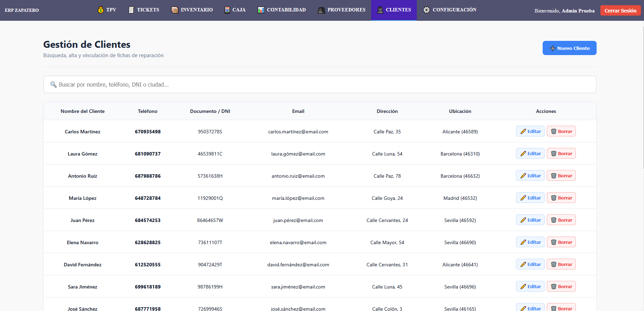Click location Barcelona (46632)

tap(460, 176)
